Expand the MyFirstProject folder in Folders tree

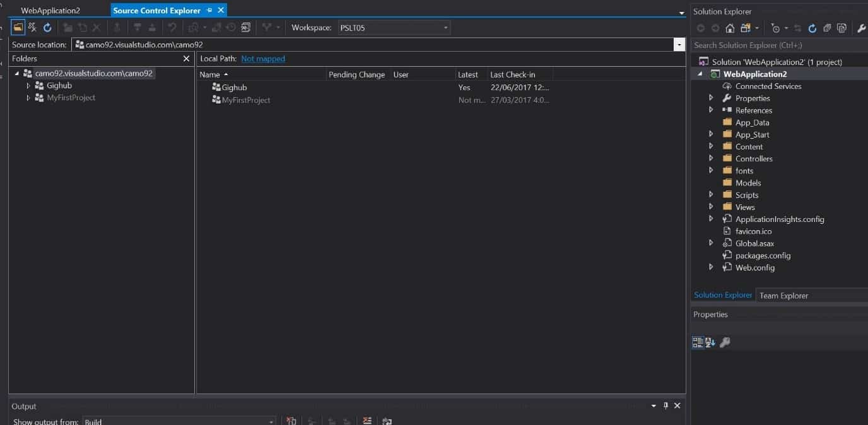coord(28,98)
